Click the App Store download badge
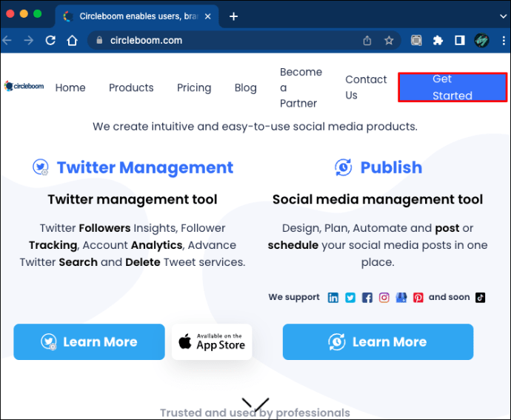 click(212, 341)
